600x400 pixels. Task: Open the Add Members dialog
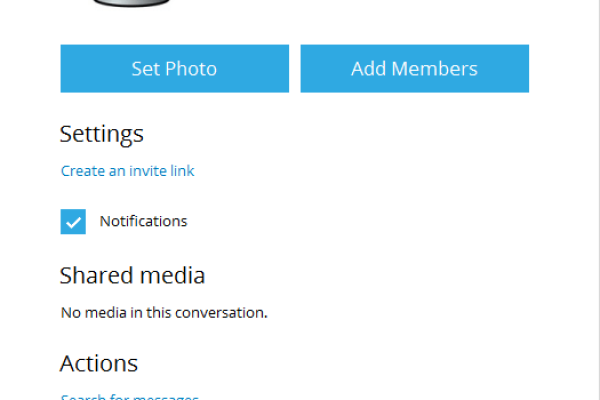point(414,69)
